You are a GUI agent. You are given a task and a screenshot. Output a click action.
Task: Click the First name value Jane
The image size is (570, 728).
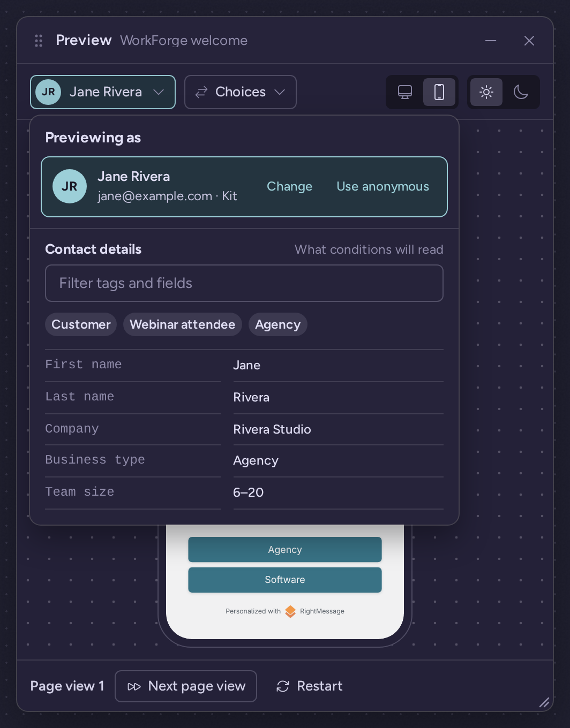(247, 365)
